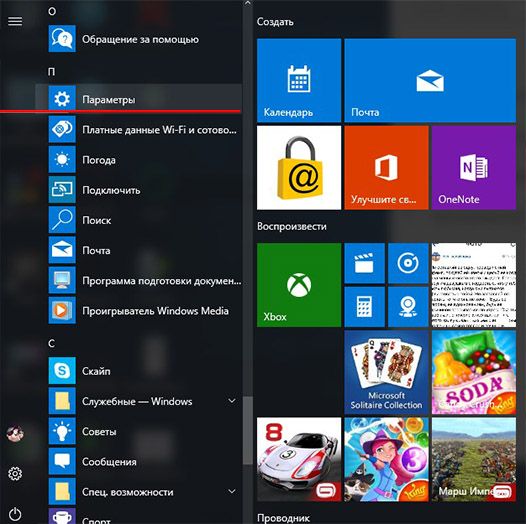Open the wide Почта tile
Image resolution: width=526 pixels, height=524 pixels.
(430, 81)
